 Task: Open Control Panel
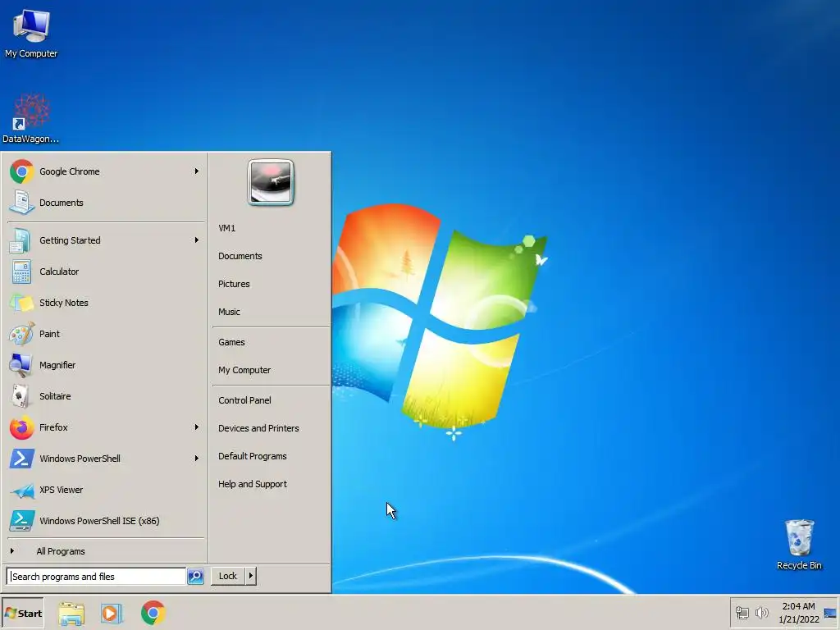coord(244,400)
